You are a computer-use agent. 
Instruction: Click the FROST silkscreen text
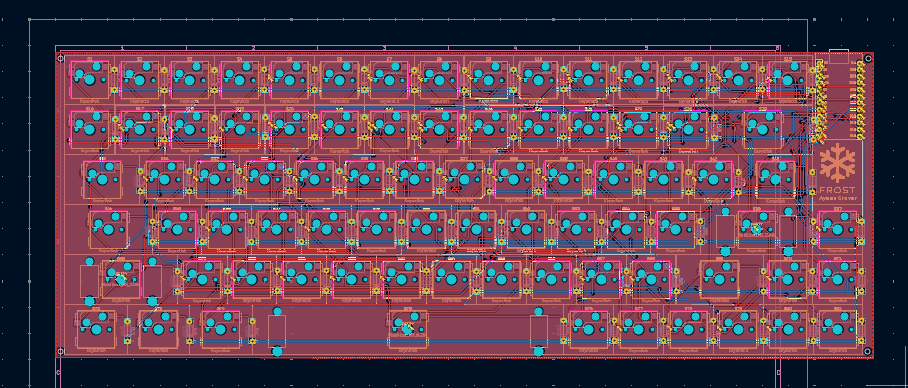click(x=838, y=190)
